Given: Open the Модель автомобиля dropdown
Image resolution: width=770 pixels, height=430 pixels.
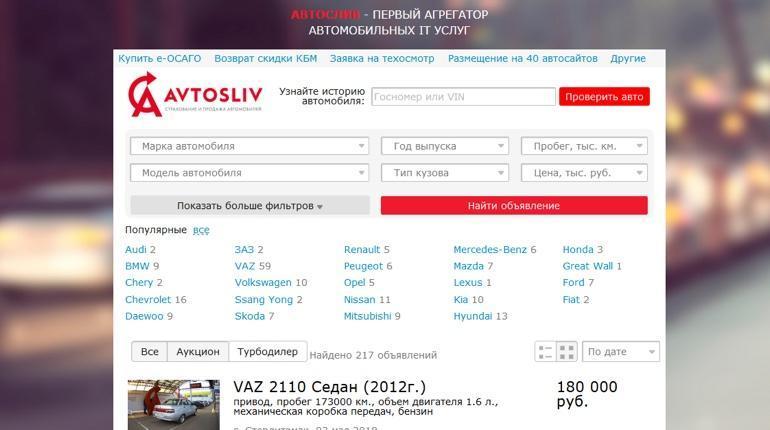Looking at the screenshot, I should 249,173.
